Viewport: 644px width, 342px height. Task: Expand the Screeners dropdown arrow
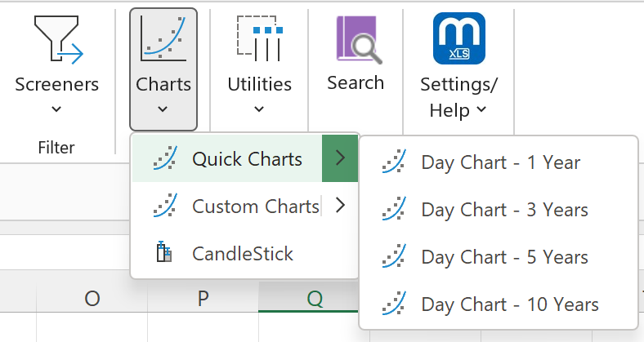(x=56, y=109)
